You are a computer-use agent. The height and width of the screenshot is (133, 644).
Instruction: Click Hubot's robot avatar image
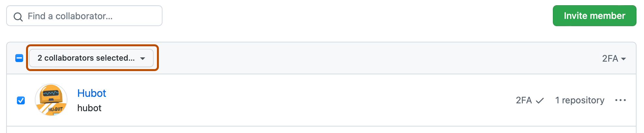[x=51, y=100]
